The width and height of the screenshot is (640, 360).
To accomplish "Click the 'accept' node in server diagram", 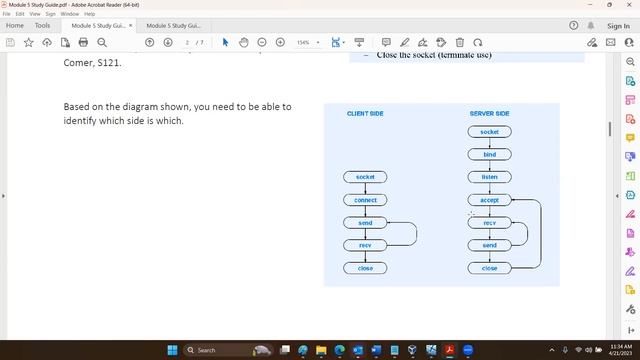I will pyautogui.click(x=489, y=200).
